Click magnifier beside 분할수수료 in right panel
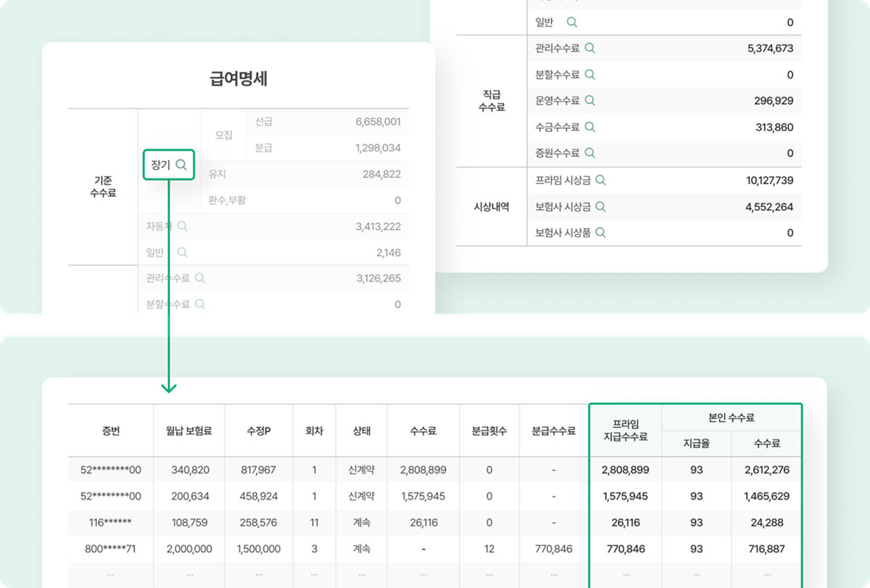This screenshot has height=588, width=870. (x=590, y=75)
